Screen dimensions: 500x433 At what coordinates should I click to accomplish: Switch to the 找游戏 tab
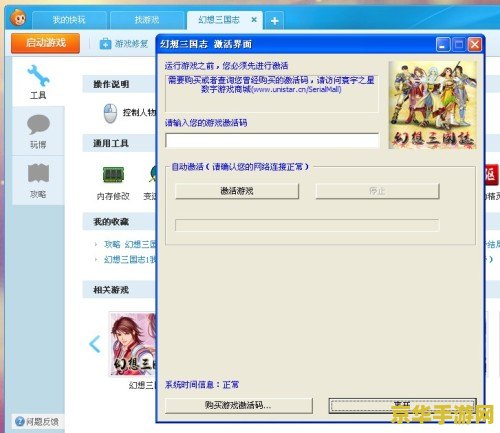[147, 20]
